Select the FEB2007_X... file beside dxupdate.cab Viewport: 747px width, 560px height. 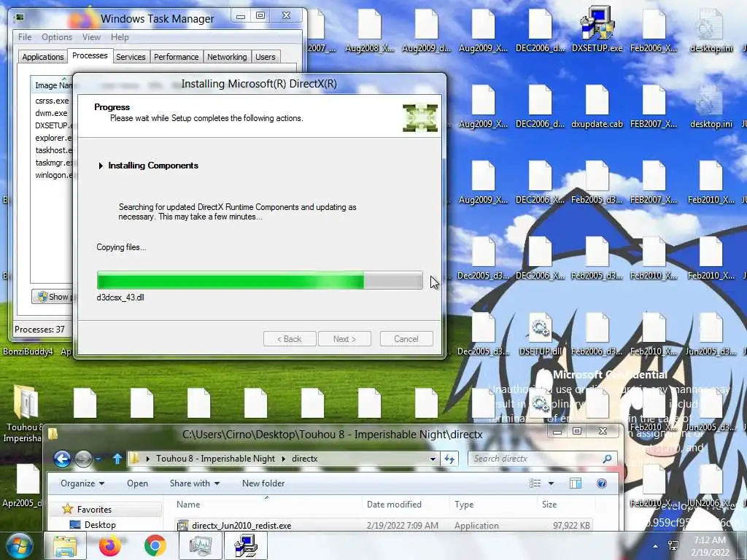click(654, 106)
